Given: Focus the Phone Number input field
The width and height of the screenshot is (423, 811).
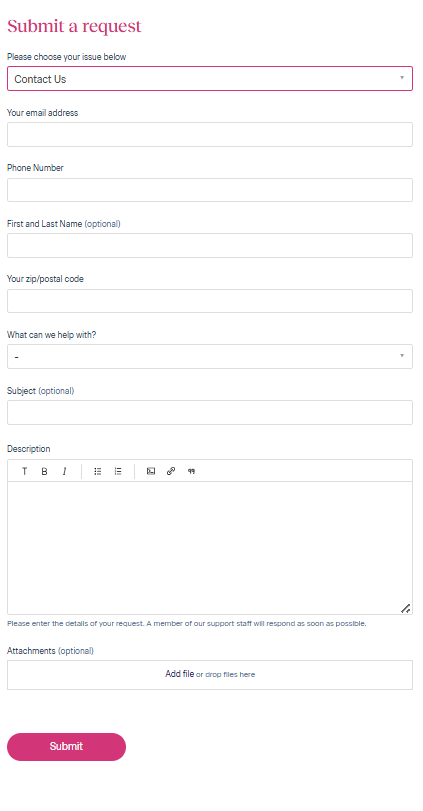Looking at the screenshot, I should coord(210,190).
